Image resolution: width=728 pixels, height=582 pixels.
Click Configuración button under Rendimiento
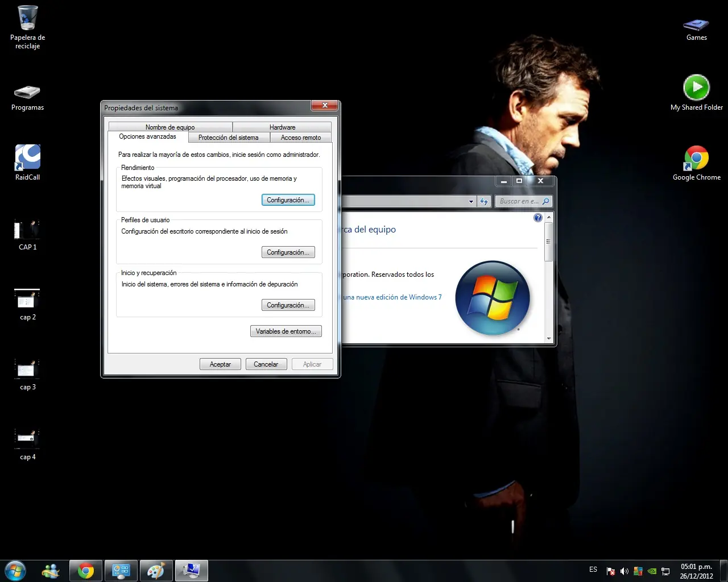pyautogui.click(x=288, y=200)
